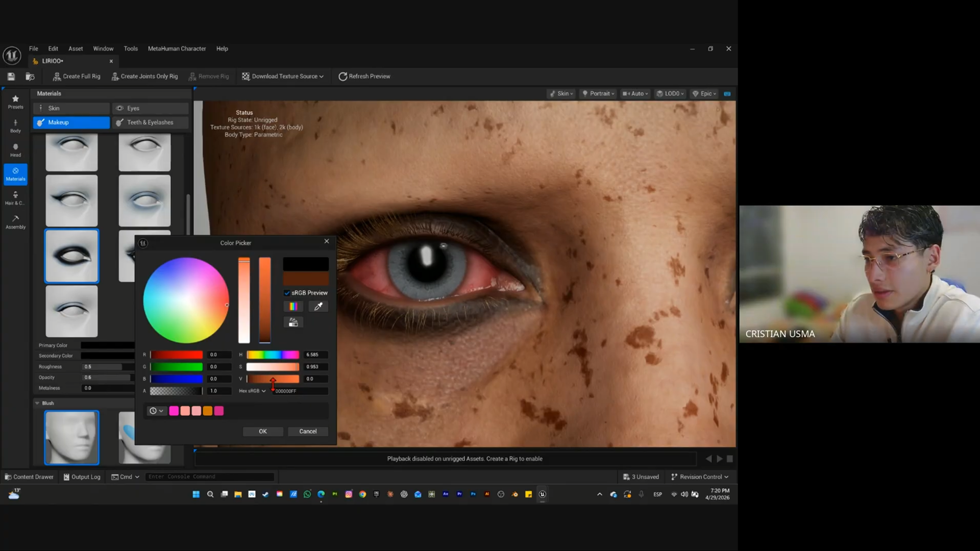The image size is (980, 551).
Task: Toggle the sRGB Preview checkbox
Action: pos(287,293)
